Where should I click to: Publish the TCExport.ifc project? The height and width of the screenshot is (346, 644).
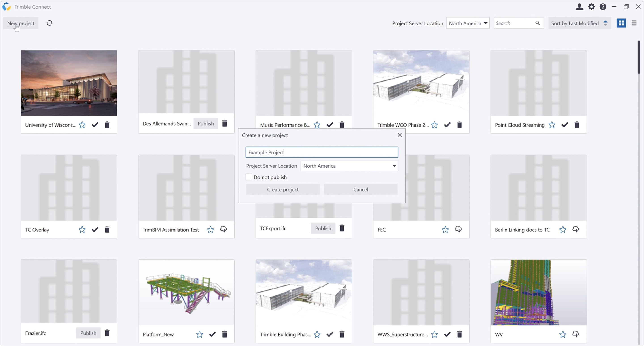click(323, 228)
